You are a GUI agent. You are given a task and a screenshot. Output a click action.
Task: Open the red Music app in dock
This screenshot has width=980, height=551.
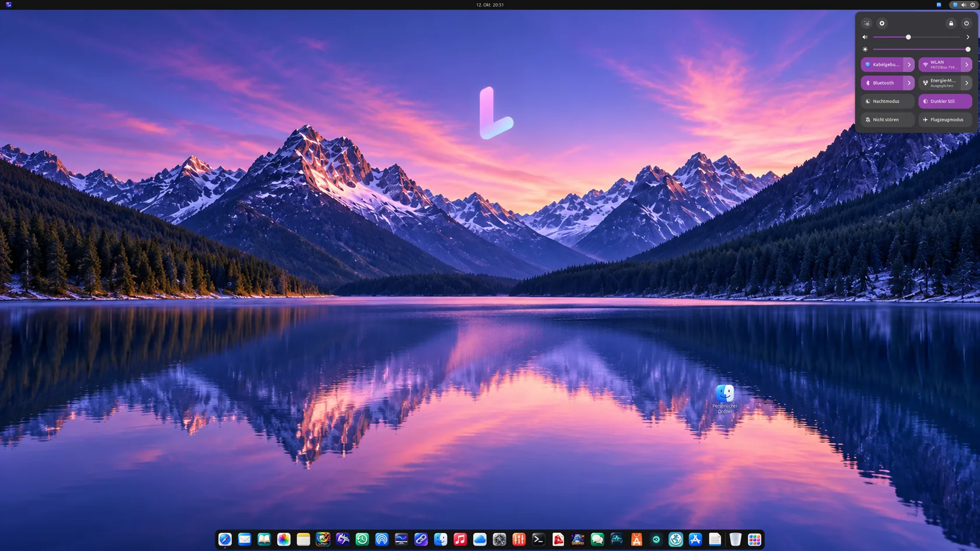[x=460, y=539]
